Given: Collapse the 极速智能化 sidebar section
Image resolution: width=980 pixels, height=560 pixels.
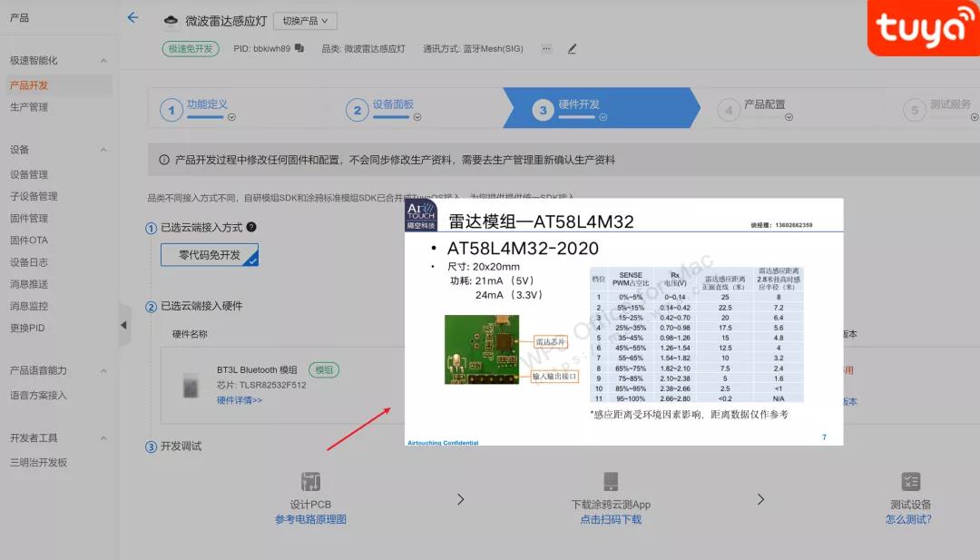Looking at the screenshot, I should [103, 61].
